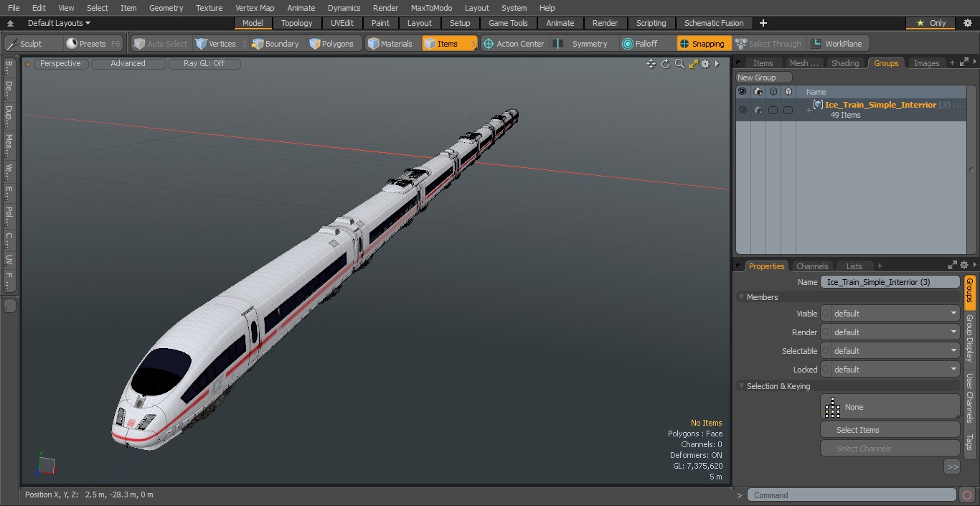Image resolution: width=980 pixels, height=506 pixels.
Task: Open the Default Layouts dropdown
Action: [x=59, y=23]
